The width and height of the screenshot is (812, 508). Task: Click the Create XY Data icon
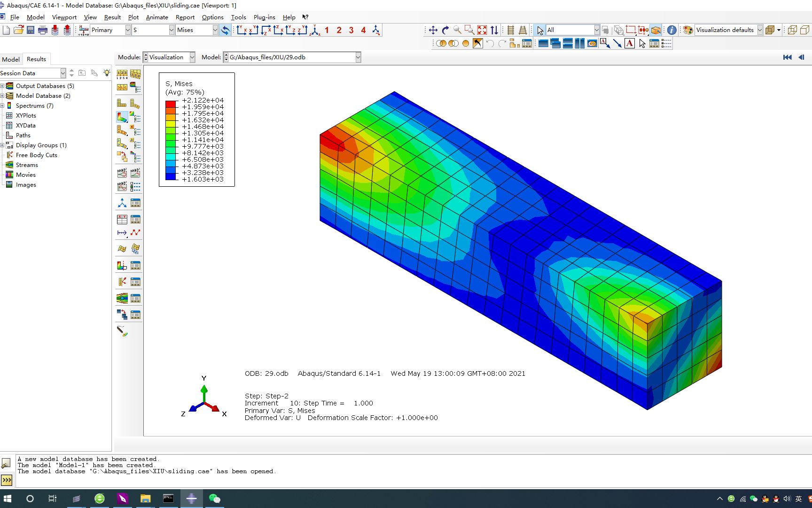tap(121, 219)
